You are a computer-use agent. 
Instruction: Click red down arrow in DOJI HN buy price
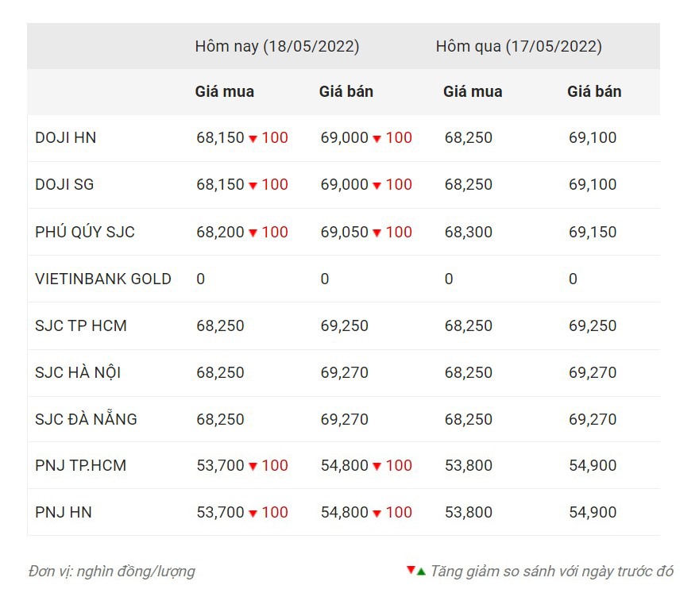click(x=253, y=139)
